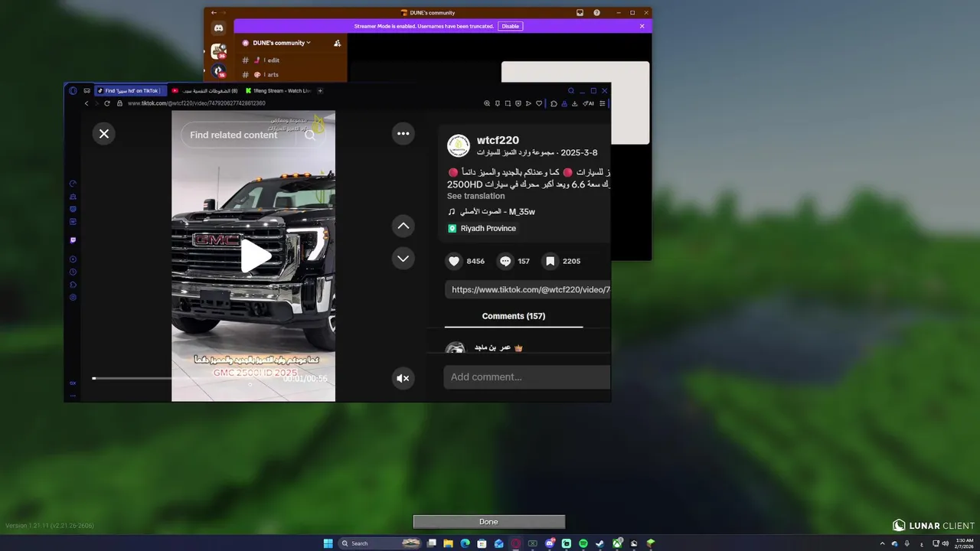This screenshot has height=551, width=980.
Task: Open the browser downloads icon
Action: pyautogui.click(x=574, y=103)
